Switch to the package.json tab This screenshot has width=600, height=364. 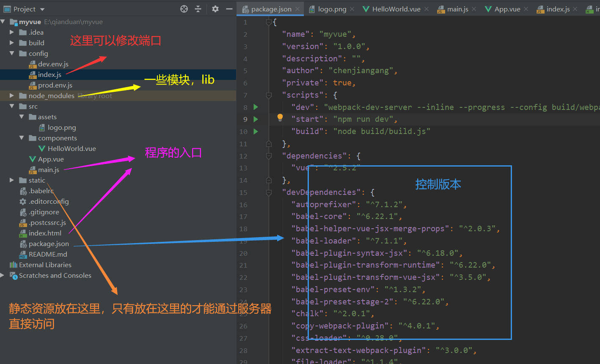[x=271, y=9]
